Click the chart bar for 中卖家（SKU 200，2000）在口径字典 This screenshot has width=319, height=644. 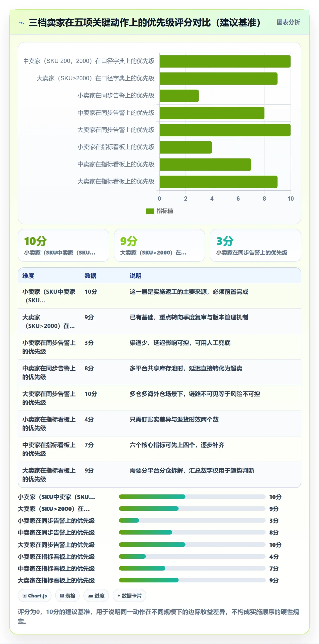coord(225,62)
